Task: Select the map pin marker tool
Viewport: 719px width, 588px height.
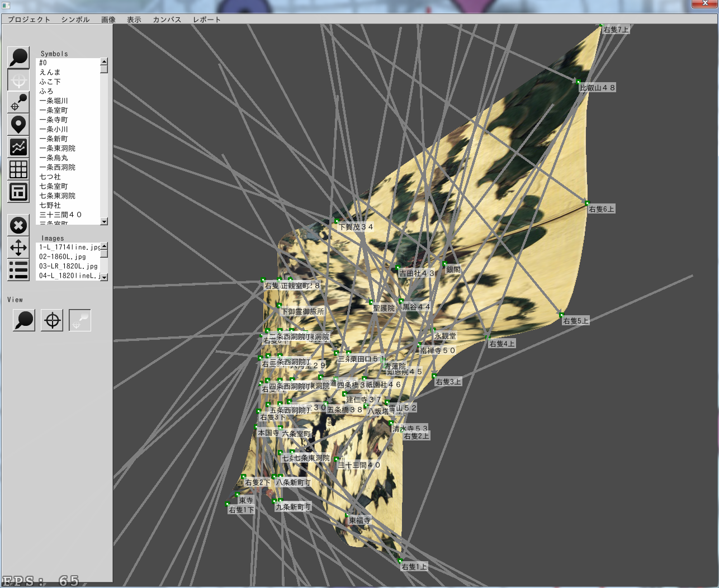Action: coord(18,125)
